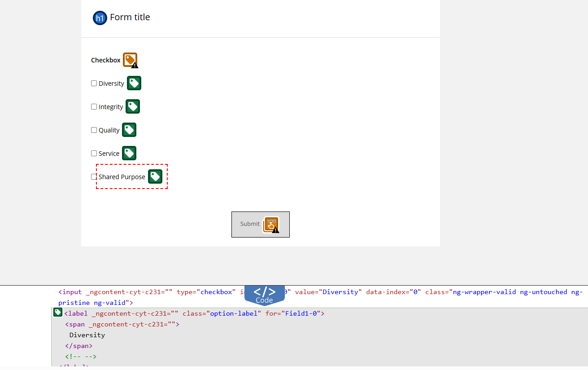Image resolution: width=588 pixels, height=370 pixels.
Task: Check the Diversity checkbox
Action: (94, 83)
